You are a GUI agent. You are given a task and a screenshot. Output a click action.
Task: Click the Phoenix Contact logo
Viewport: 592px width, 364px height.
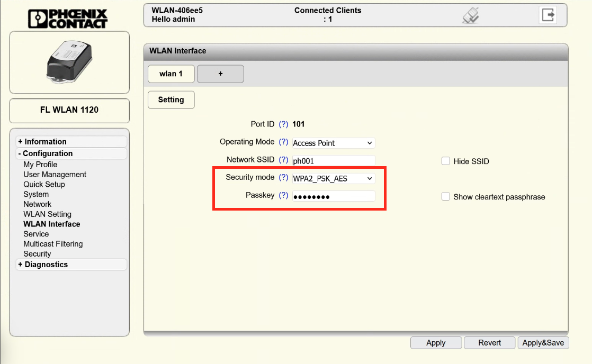[x=68, y=18]
